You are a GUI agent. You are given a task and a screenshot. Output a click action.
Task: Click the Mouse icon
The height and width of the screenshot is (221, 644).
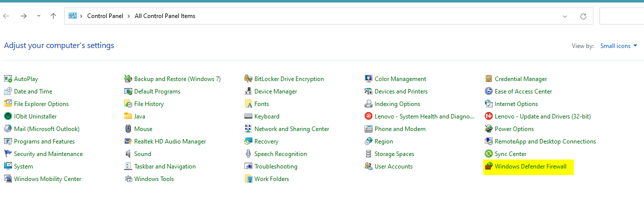128,128
